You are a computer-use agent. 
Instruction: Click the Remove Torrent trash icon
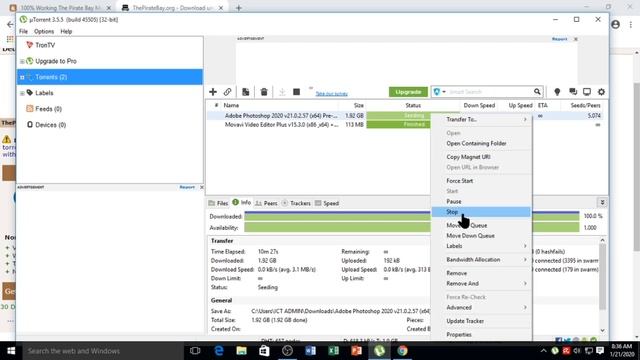[x=264, y=92]
